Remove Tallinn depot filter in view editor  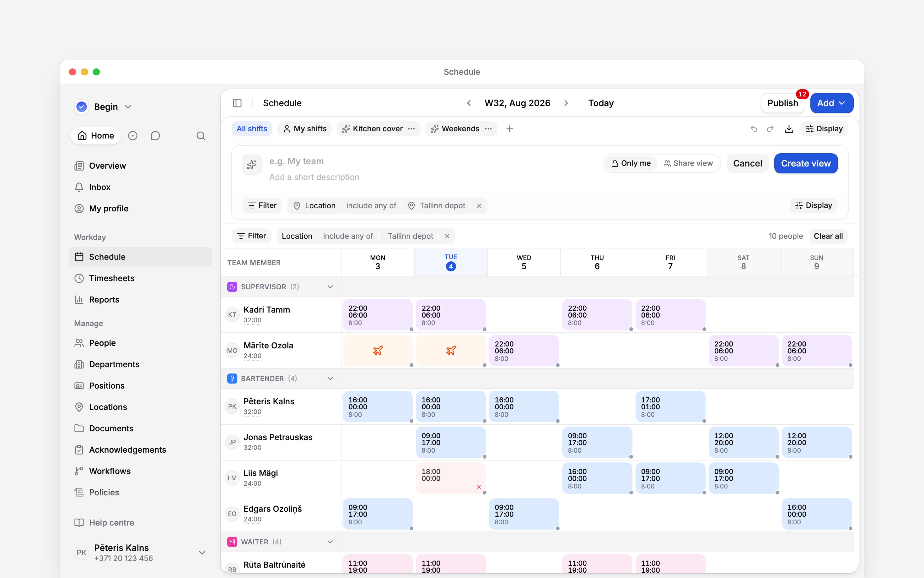[x=479, y=206]
